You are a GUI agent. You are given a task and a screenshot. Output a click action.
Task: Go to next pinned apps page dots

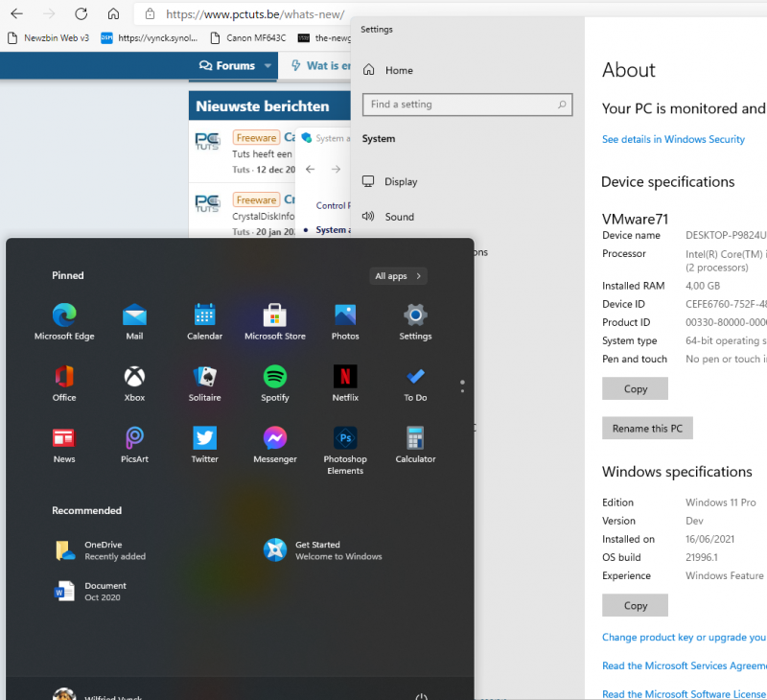pyautogui.click(x=462, y=386)
